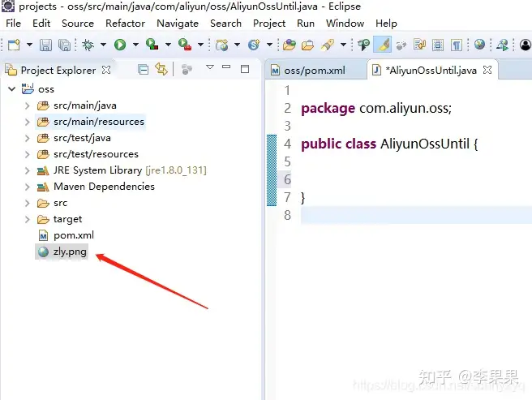532x400 pixels.
Task: Open the New Java Class dropdown arrow
Action: click(x=269, y=45)
